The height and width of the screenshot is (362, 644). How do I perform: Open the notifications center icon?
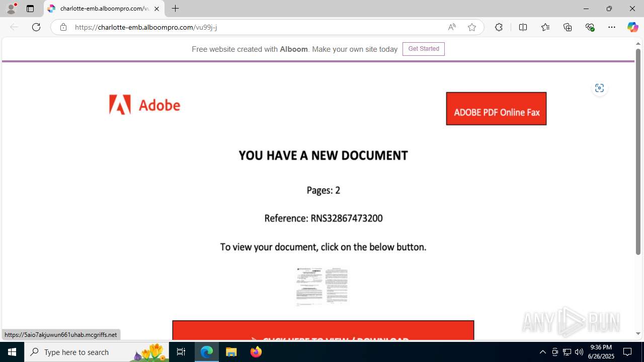627,352
